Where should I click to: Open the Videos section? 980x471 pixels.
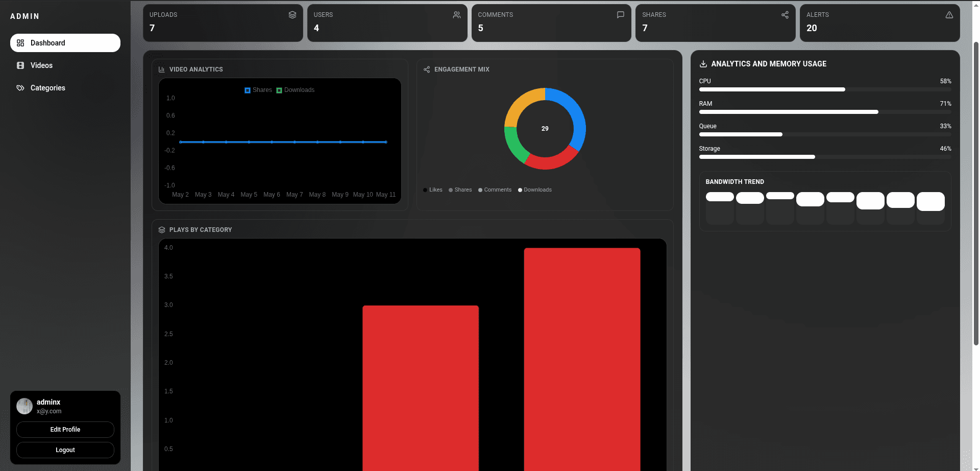tap(65, 65)
